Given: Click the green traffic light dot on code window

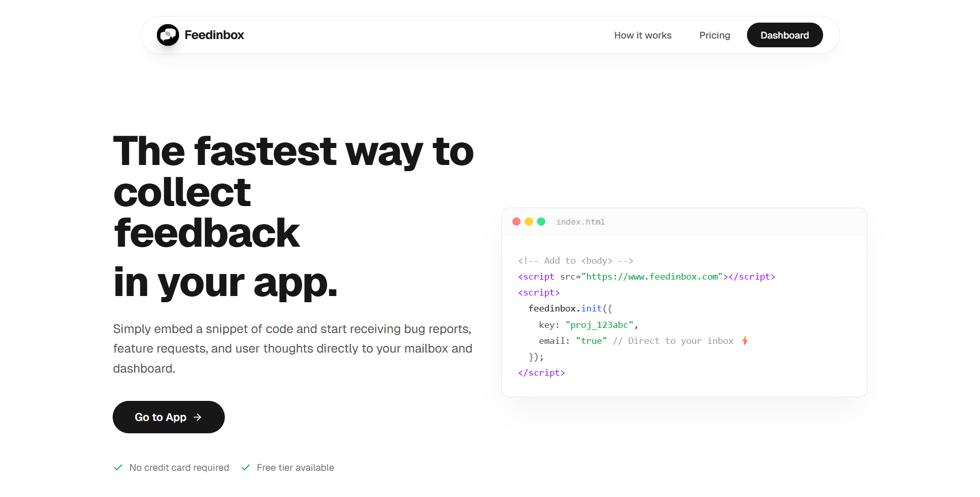Looking at the screenshot, I should pos(541,222).
